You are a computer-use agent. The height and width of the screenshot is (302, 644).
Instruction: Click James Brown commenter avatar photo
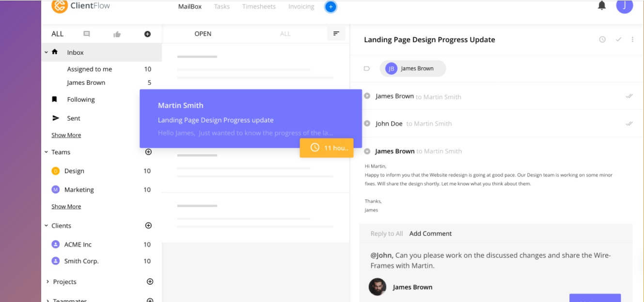point(377,287)
